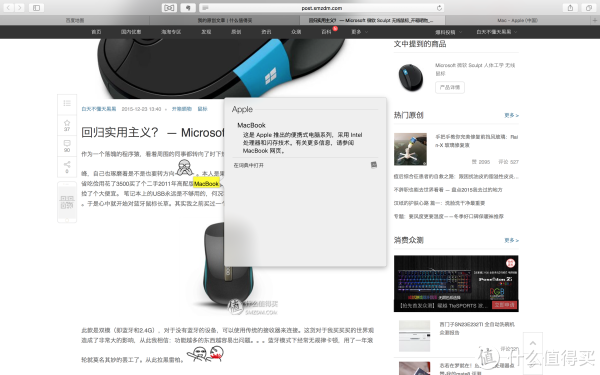This screenshot has width=600, height=375.
Task: Open 资讯 in site navigation
Action: 266,32
